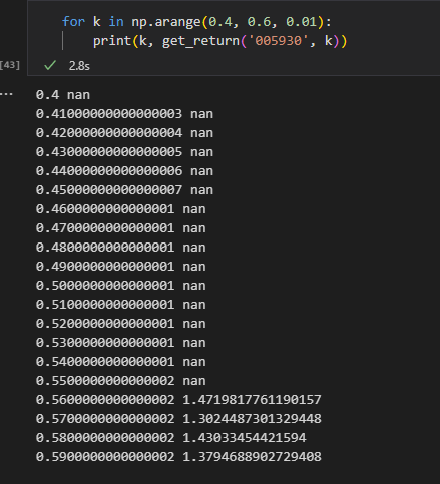Click the cell execution count 43

(10, 65)
